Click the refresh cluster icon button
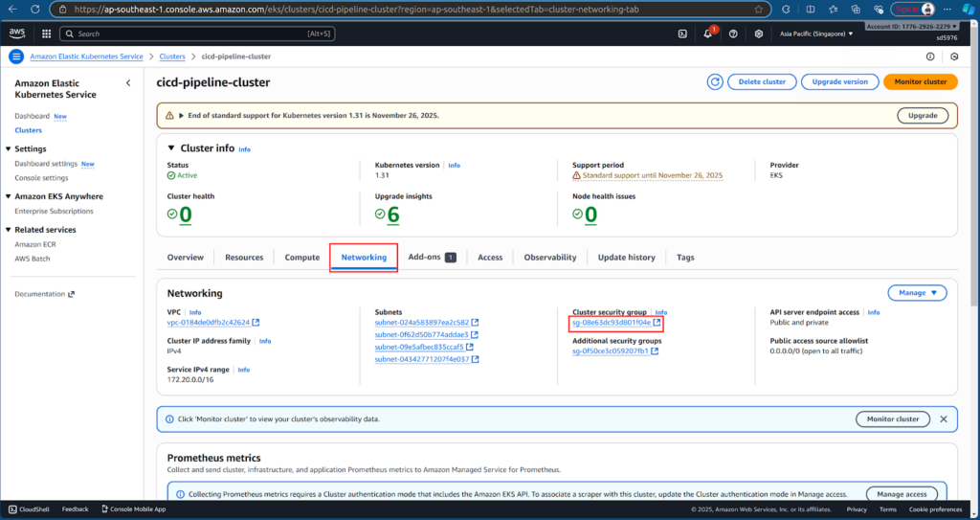980x520 pixels. coord(715,82)
